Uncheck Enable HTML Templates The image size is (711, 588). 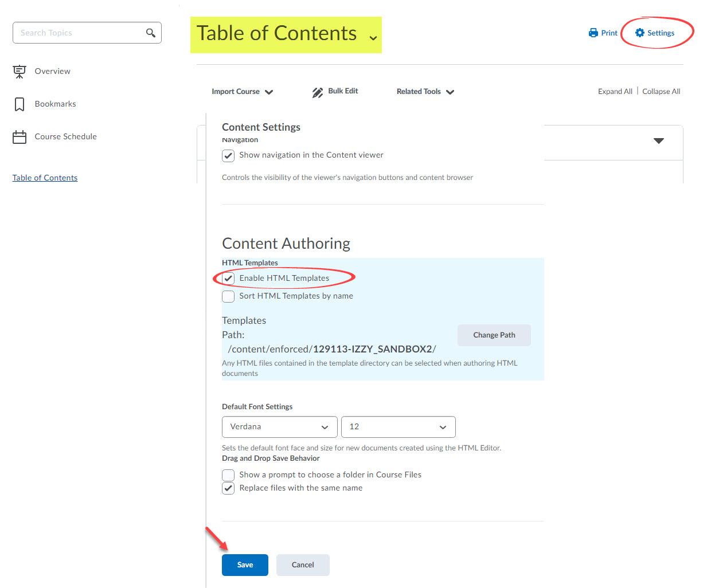(x=228, y=279)
